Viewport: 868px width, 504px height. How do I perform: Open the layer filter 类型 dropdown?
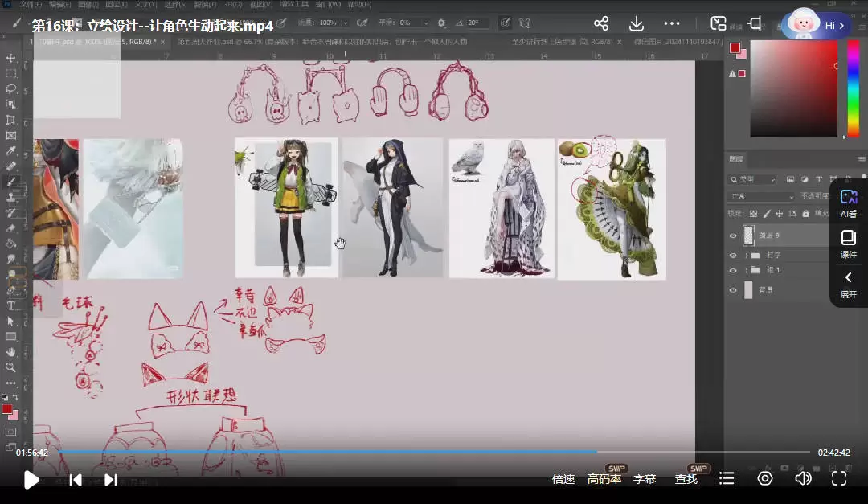point(753,179)
